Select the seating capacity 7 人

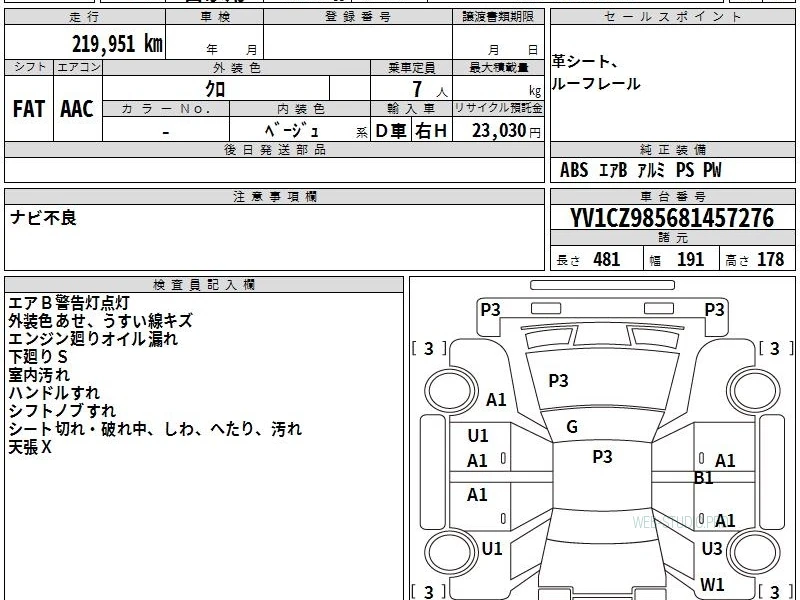(430, 90)
